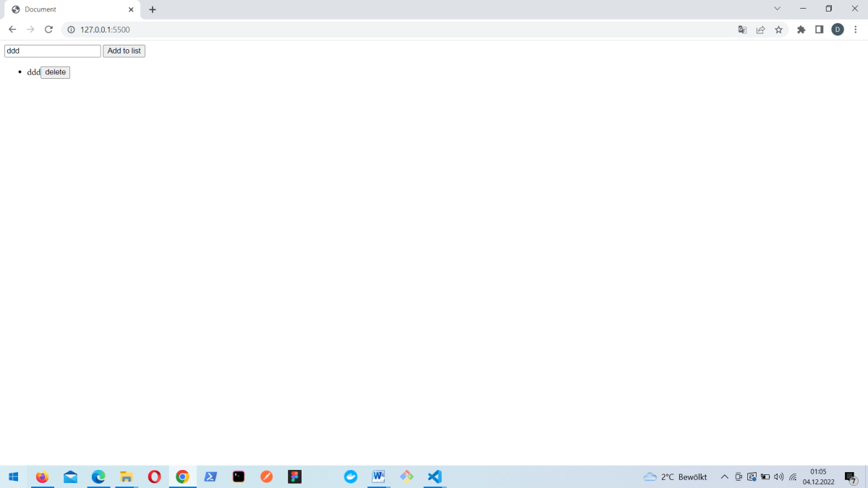Open the Extensions puzzle-piece icon
The height and width of the screenshot is (488, 868).
(801, 30)
